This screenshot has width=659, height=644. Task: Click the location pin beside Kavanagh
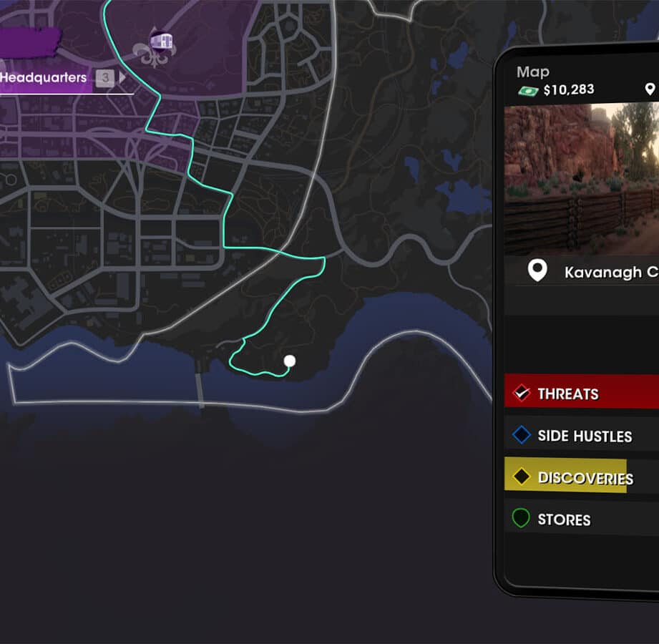click(x=537, y=270)
